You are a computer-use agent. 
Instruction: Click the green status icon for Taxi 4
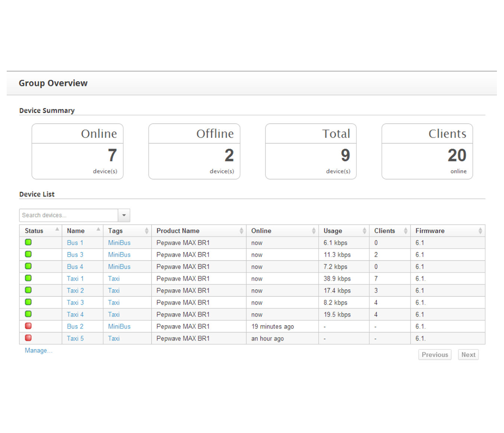click(28, 314)
